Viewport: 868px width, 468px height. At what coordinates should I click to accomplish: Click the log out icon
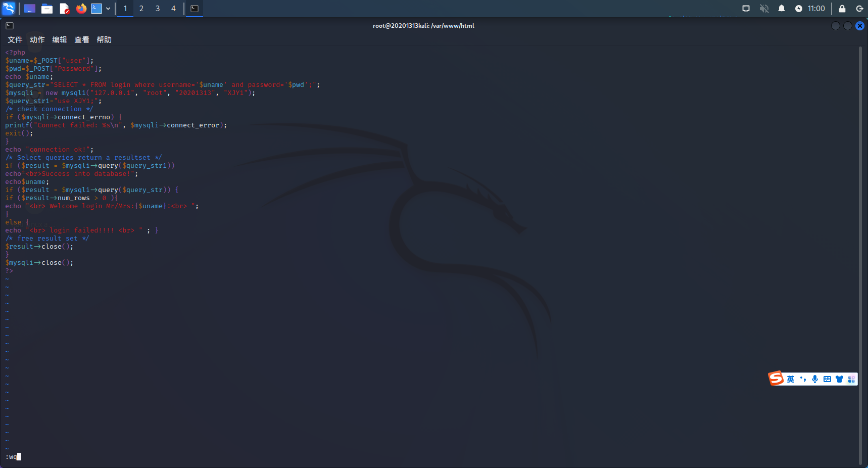[859, 9]
